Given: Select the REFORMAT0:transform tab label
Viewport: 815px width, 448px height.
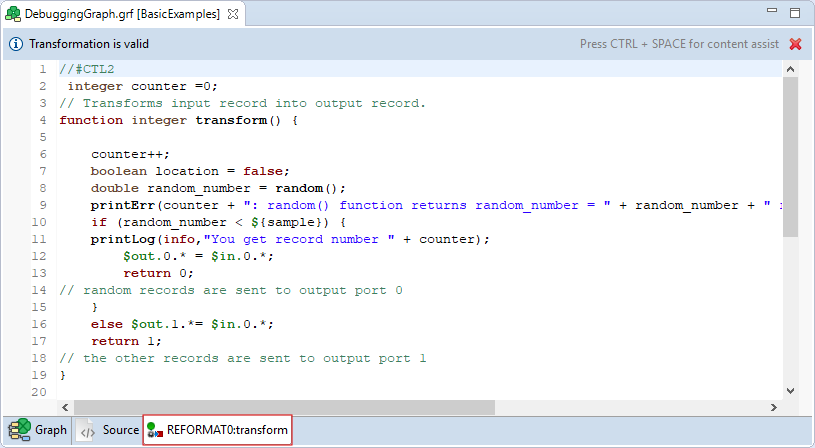Looking at the screenshot, I should click(227, 430).
